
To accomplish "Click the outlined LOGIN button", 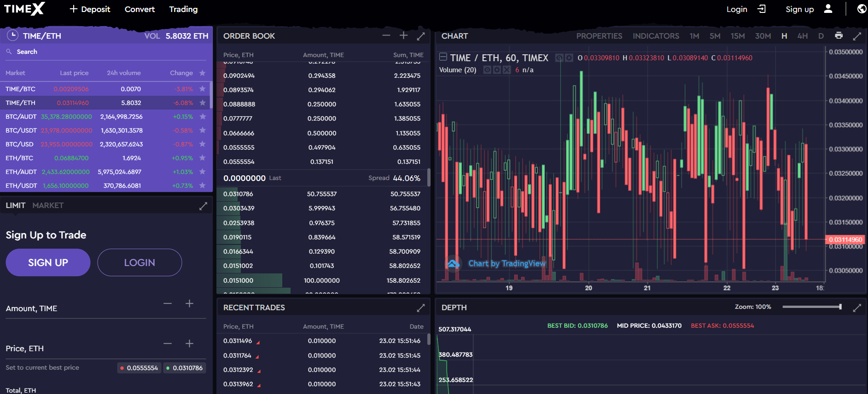I will (140, 262).
